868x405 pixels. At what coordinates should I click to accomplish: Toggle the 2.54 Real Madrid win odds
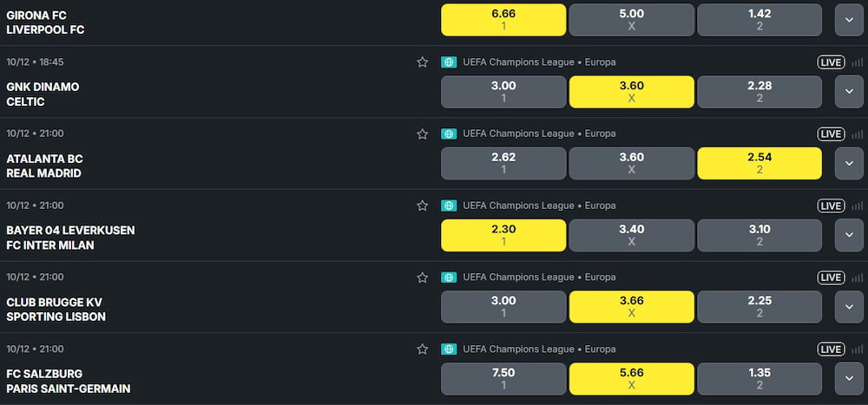(759, 163)
